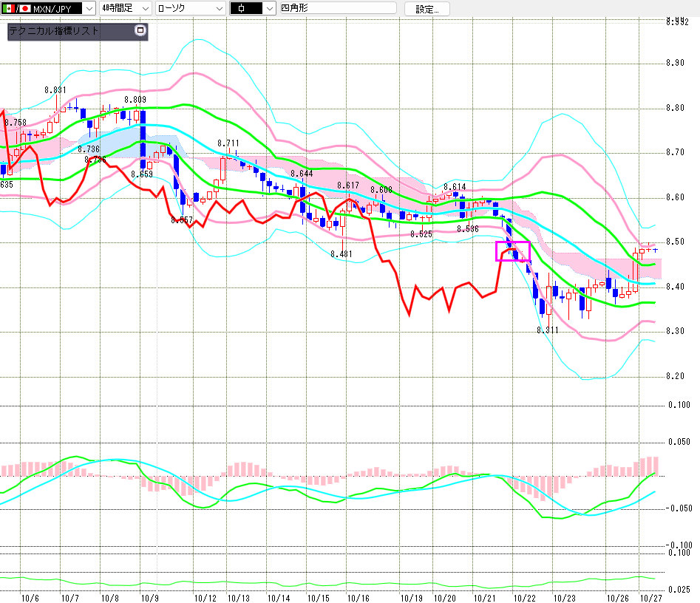This screenshot has height=603, width=700.
Task: Click the 8.481 low price label
Action: coord(341,254)
